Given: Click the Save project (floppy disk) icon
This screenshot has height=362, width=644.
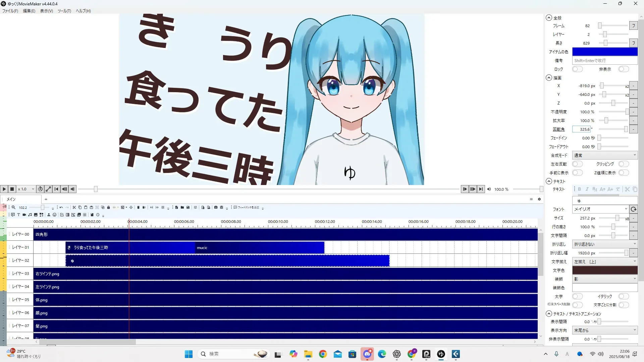Looking at the screenshot, I should (x=188, y=207).
